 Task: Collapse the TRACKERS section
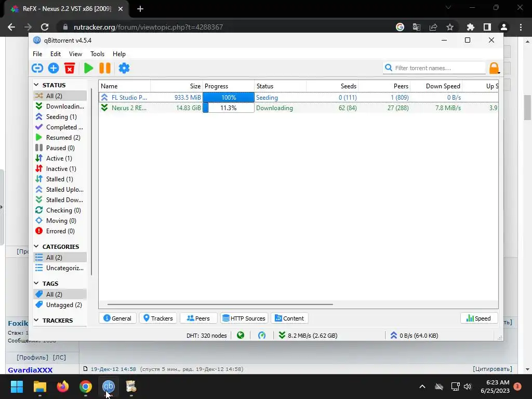click(x=36, y=320)
